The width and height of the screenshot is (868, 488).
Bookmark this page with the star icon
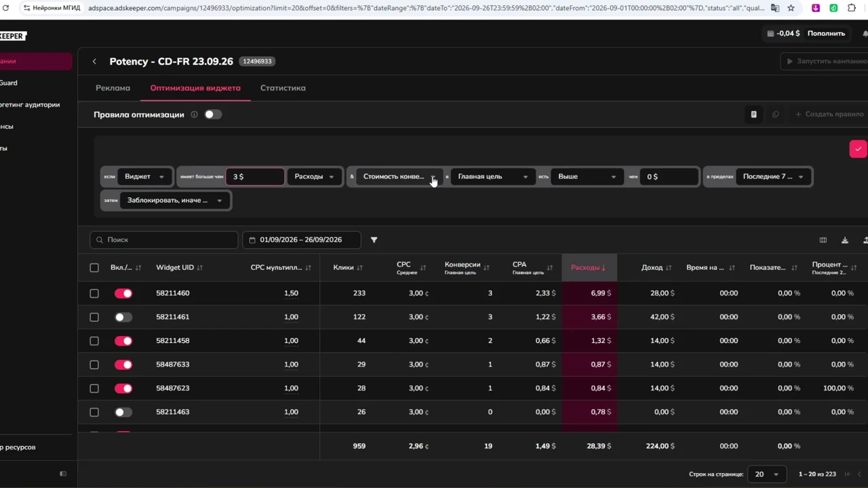[791, 8]
